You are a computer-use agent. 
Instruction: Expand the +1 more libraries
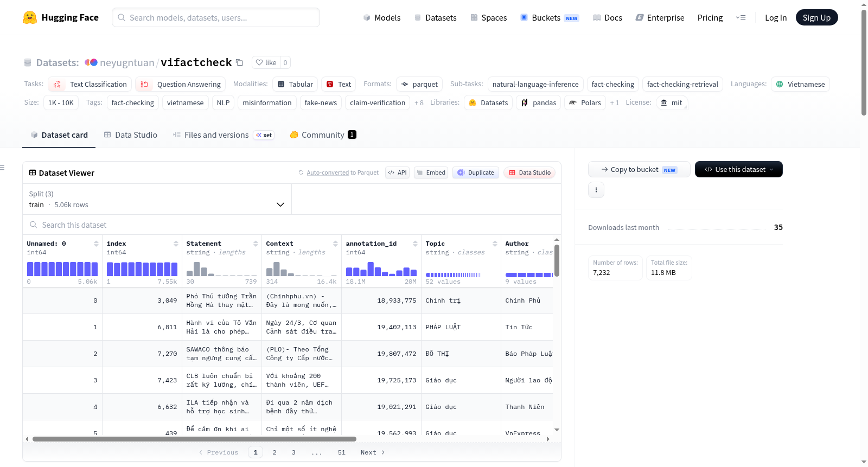click(614, 103)
